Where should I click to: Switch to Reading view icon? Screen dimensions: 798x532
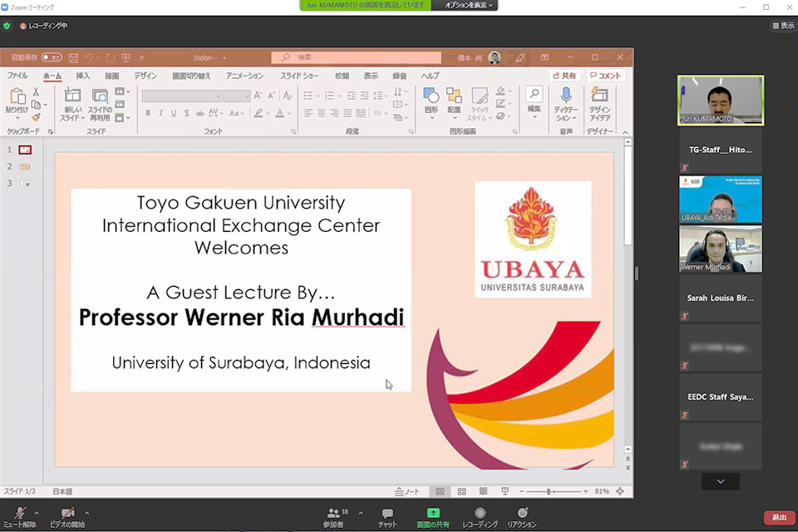click(x=484, y=491)
